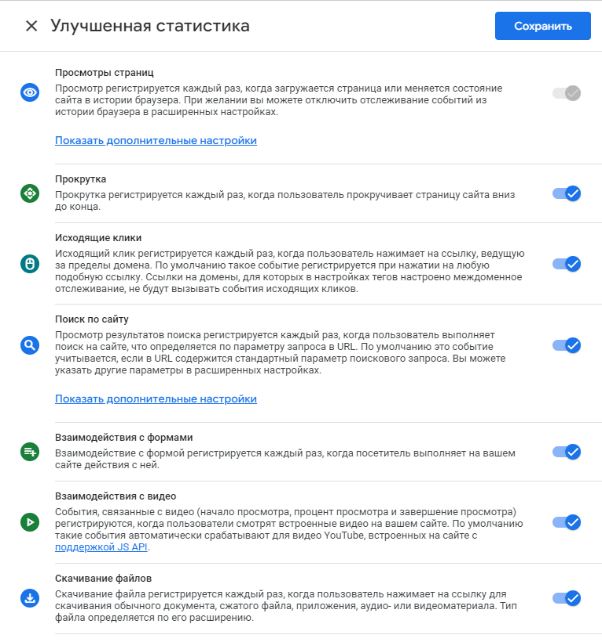Switch off Взаимодействия с формами toggle

tap(566, 452)
